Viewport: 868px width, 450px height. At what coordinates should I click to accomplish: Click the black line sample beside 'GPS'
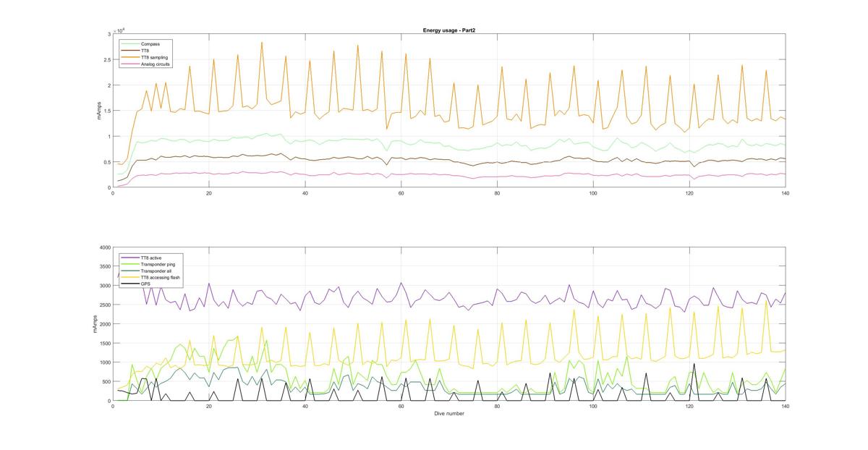[x=130, y=284]
